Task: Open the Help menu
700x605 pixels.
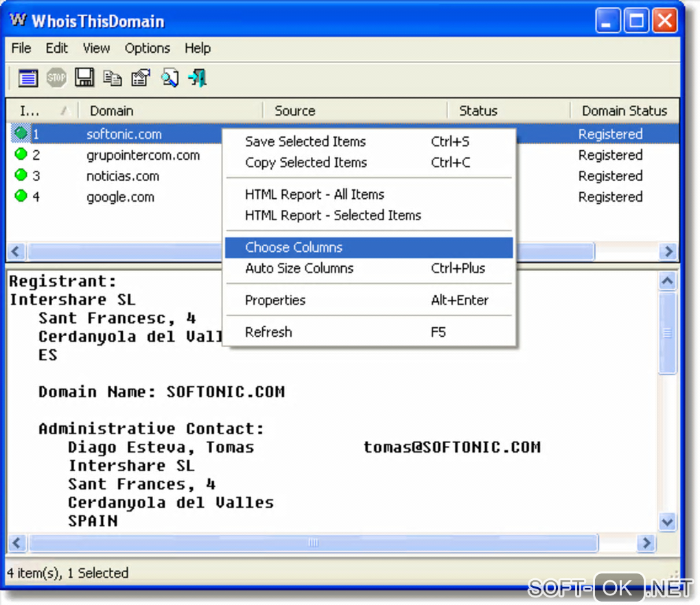Action: click(198, 48)
